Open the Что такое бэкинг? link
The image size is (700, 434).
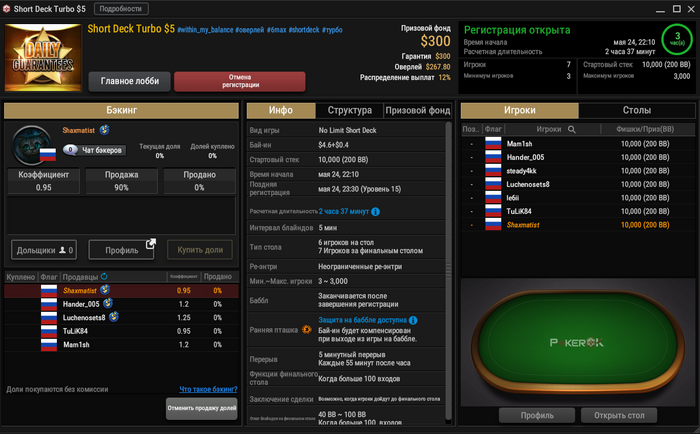click(208, 389)
